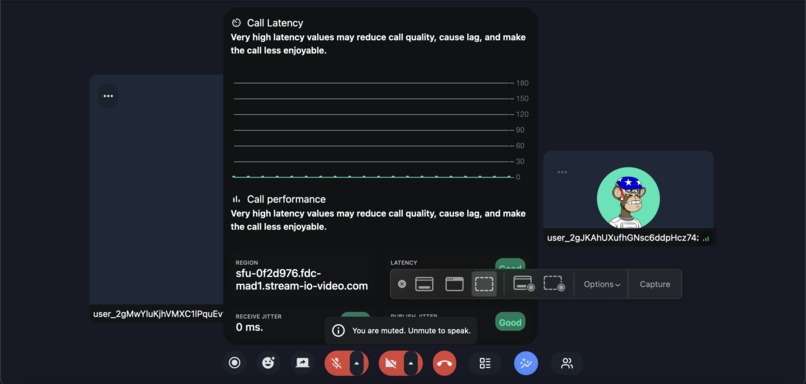Open the emoji reactions button
Viewport: 806px width, 384px height.
268,363
